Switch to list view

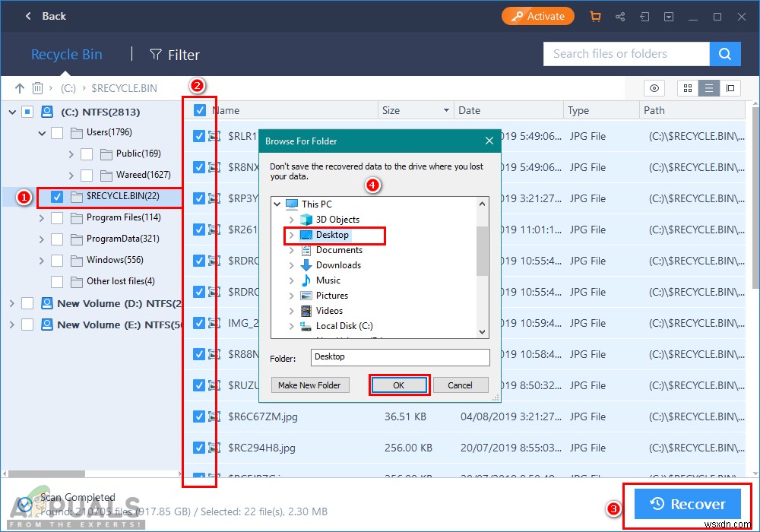pyautogui.click(x=708, y=88)
